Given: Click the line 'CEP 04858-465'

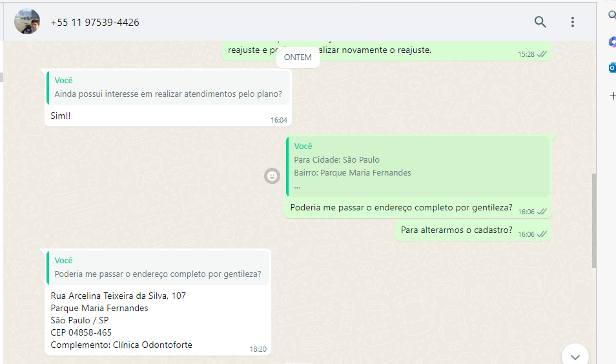Looking at the screenshot, I should point(81,332).
